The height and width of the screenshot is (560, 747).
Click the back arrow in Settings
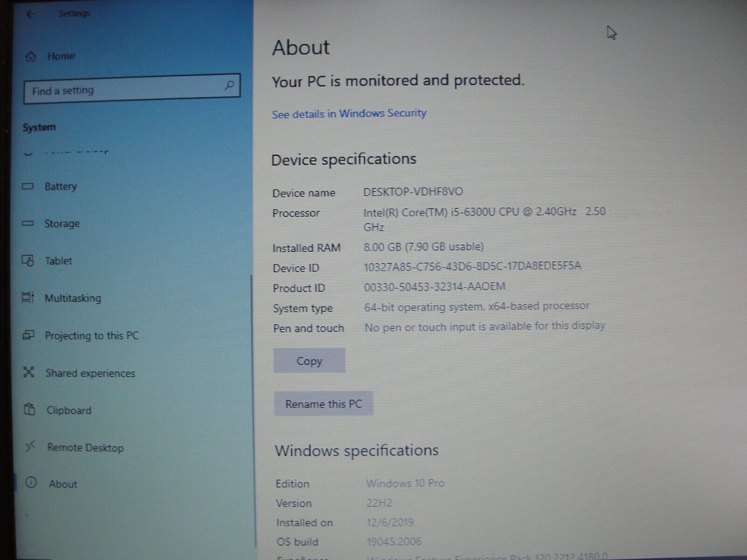tap(31, 14)
